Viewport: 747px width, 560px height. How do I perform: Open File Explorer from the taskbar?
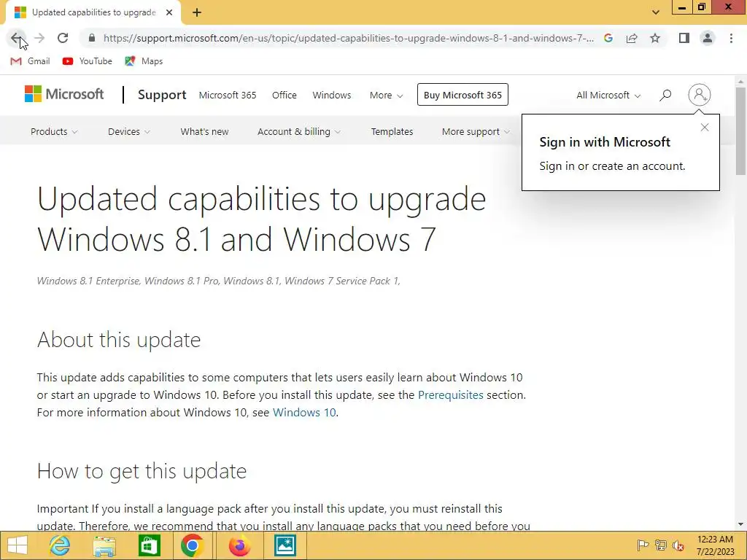[104, 545]
